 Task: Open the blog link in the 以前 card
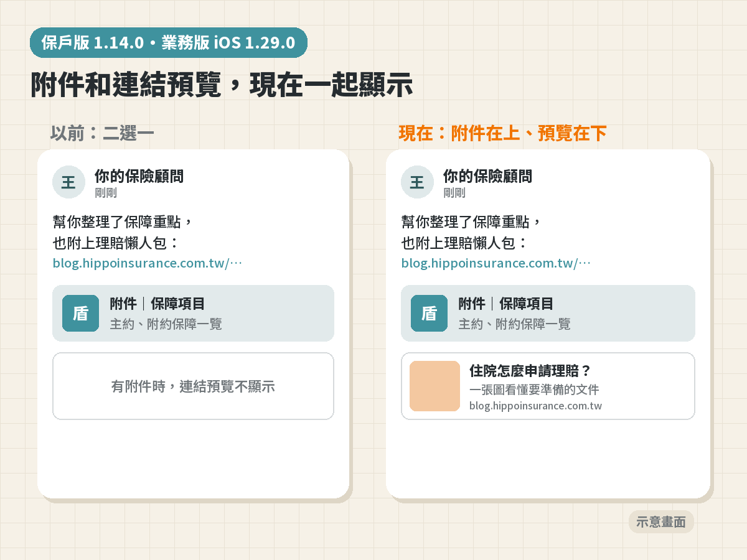[148, 263]
